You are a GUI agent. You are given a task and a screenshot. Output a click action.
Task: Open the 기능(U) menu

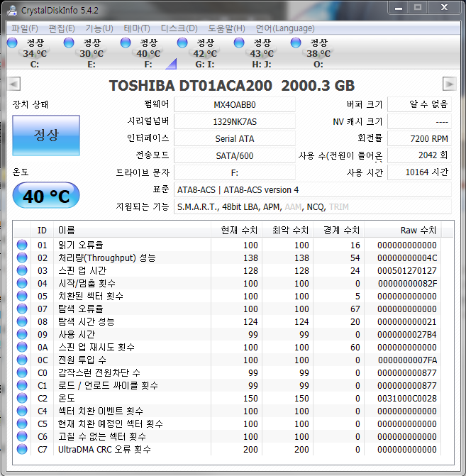pos(99,28)
